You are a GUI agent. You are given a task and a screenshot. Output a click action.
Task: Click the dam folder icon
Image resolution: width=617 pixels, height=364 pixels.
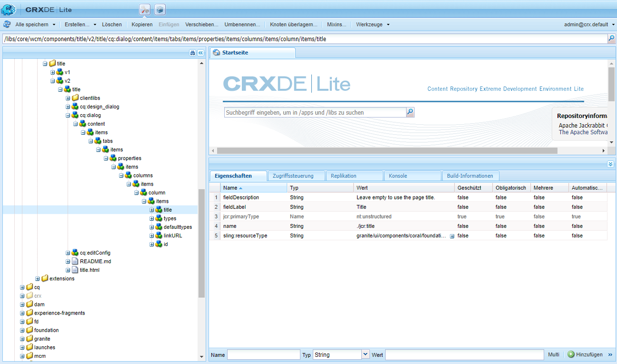click(x=30, y=304)
